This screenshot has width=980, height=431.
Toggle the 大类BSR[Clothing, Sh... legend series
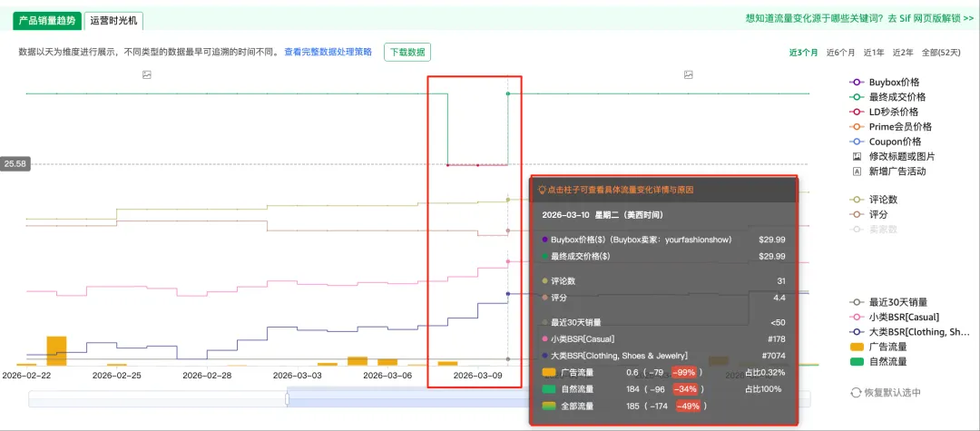point(910,332)
